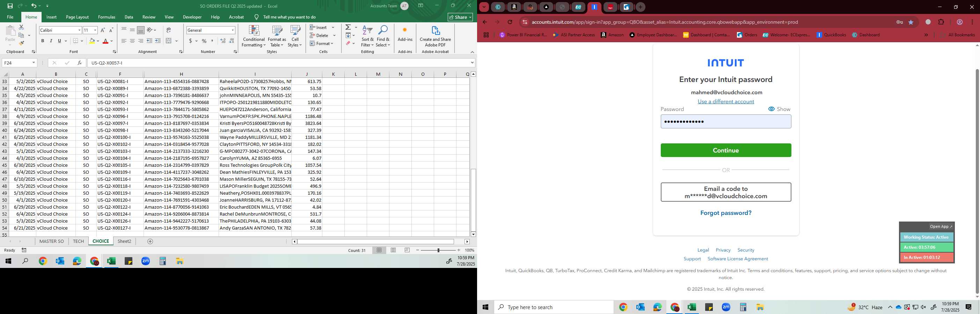Click the red Font Color letter A

105,41
